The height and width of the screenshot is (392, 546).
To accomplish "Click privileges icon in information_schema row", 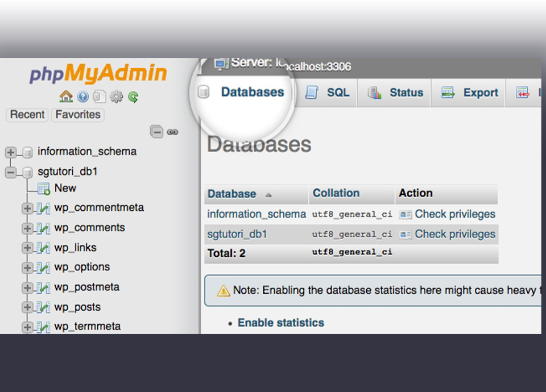I will click(406, 215).
